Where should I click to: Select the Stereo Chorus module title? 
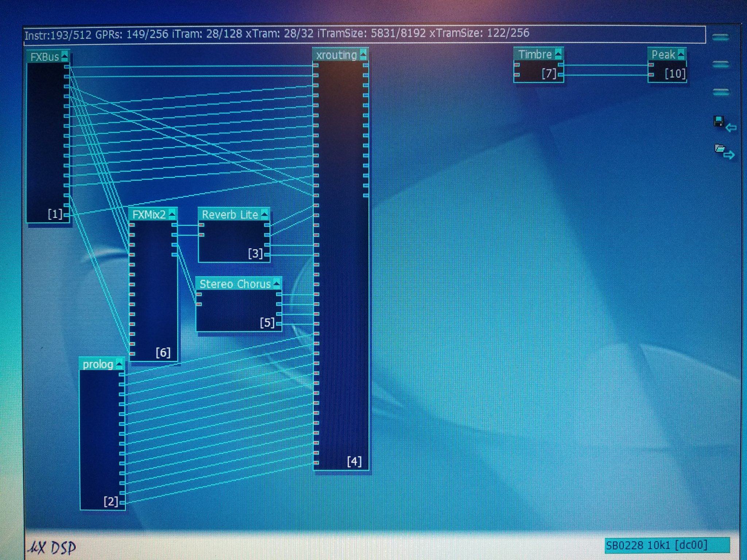(x=235, y=284)
